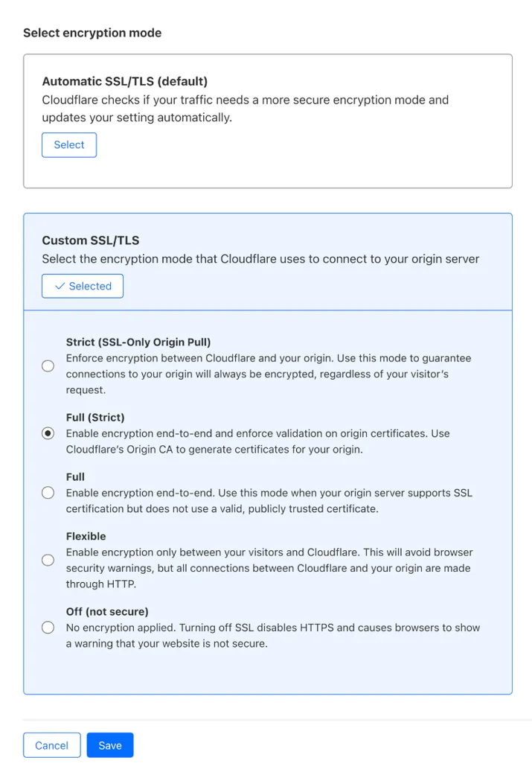Click the "Select encryption mode" page title
The image size is (532, 766).
coord(92,33)
